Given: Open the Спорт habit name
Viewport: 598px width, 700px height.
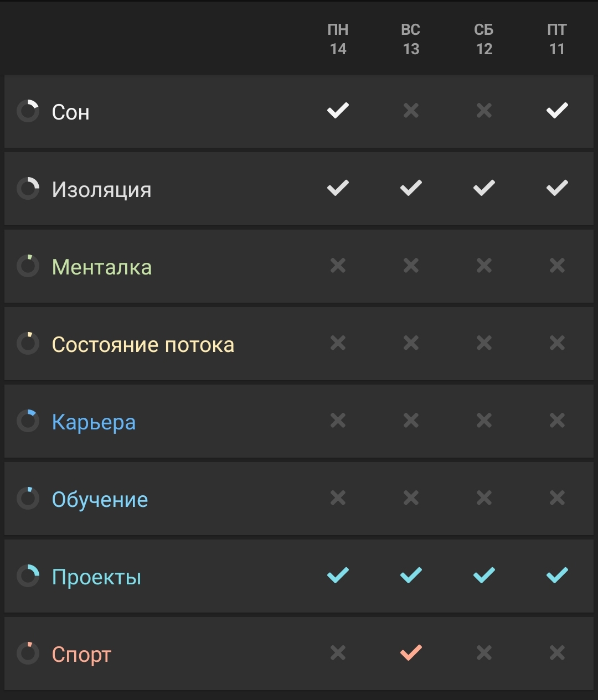Looking at the screenshot, I should [81, 655].
